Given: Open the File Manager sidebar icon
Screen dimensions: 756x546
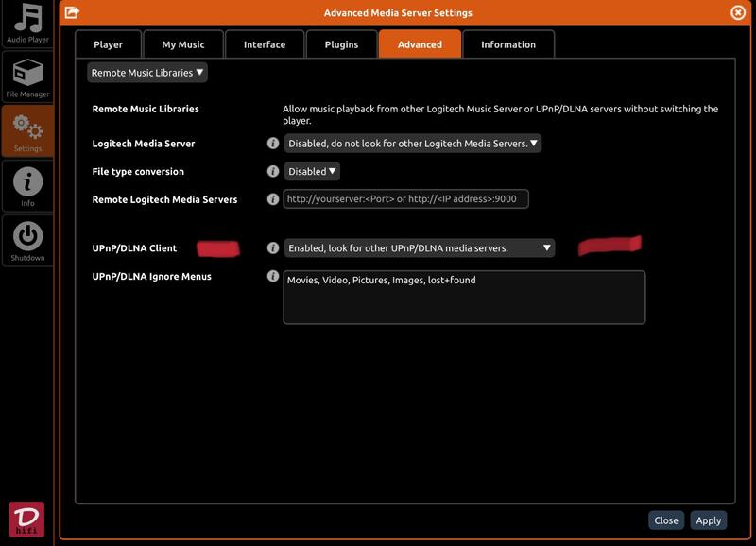Looking at the screenshot, I should [x=27, y=77].
